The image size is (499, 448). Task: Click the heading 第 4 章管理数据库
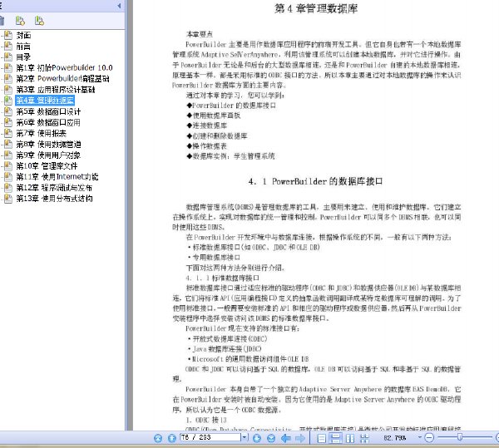click(x=316, y=8)
